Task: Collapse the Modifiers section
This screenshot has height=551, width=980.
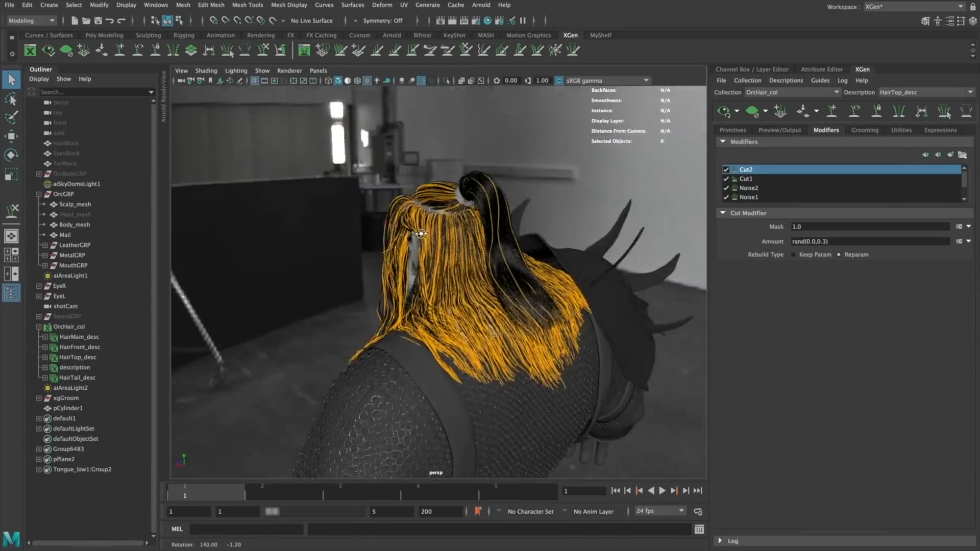Action: pos(723,142)
